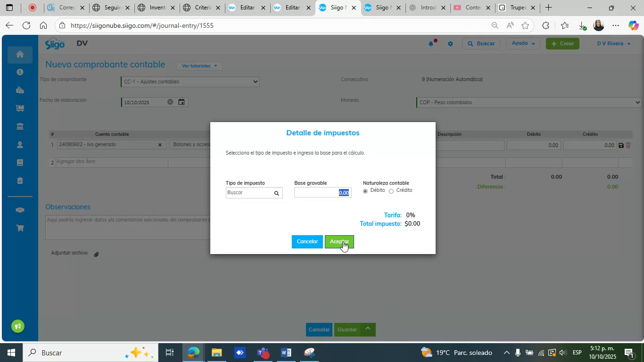Image resolution: width=644 pixels, height=362 pixels.
Task: Open the sales dollar icon in sidebar
Action: click(x=20, y=72)
